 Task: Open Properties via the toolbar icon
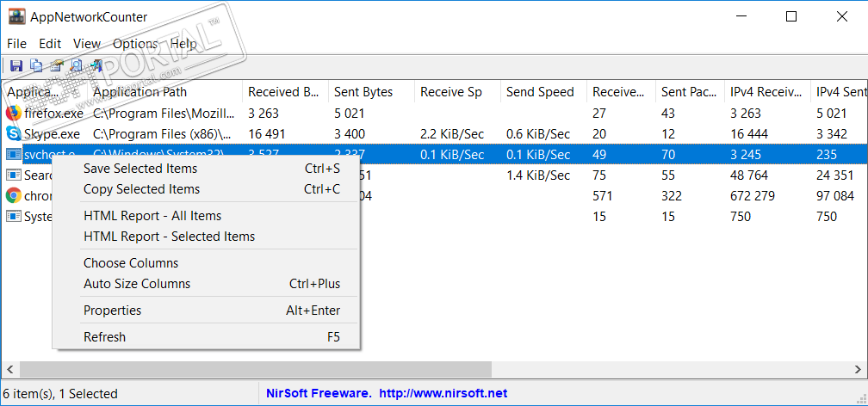[57, 65]
